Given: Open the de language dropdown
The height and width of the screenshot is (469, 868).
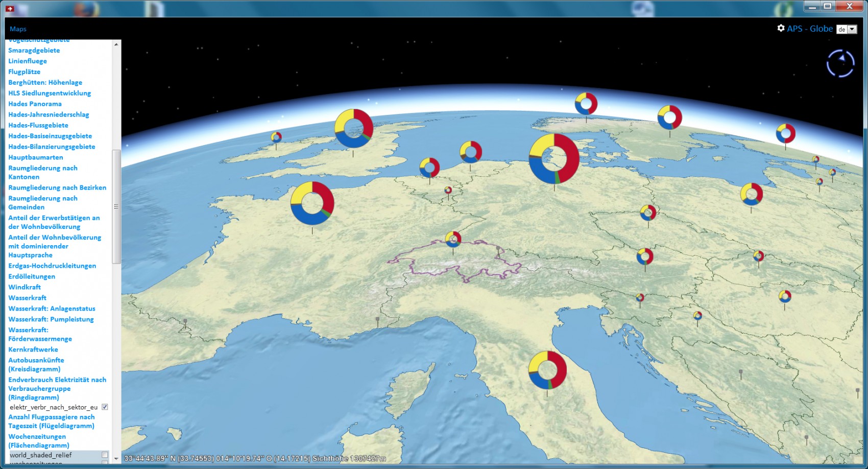Looking at the screenshot, I should (x=847, y=29).
